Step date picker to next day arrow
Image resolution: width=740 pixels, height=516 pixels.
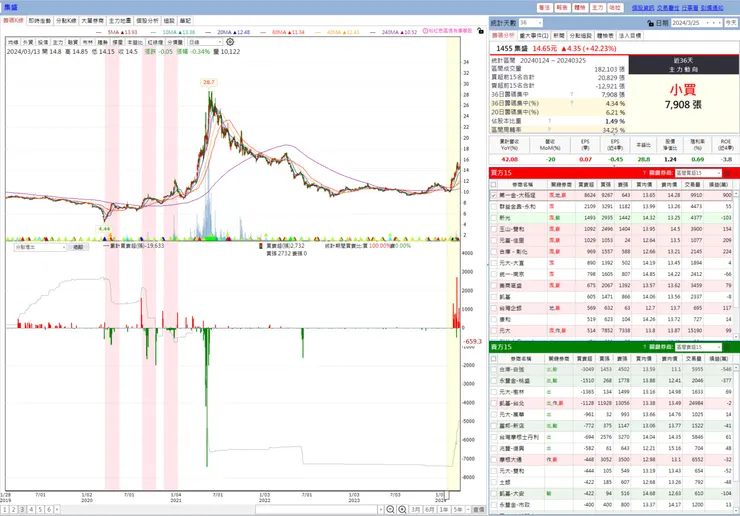point(720,23)
